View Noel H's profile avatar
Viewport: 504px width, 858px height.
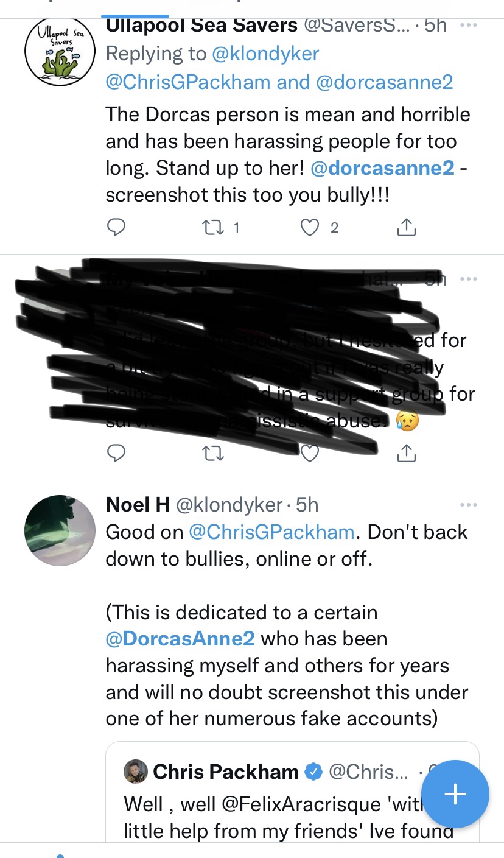(x=60, y=530)
